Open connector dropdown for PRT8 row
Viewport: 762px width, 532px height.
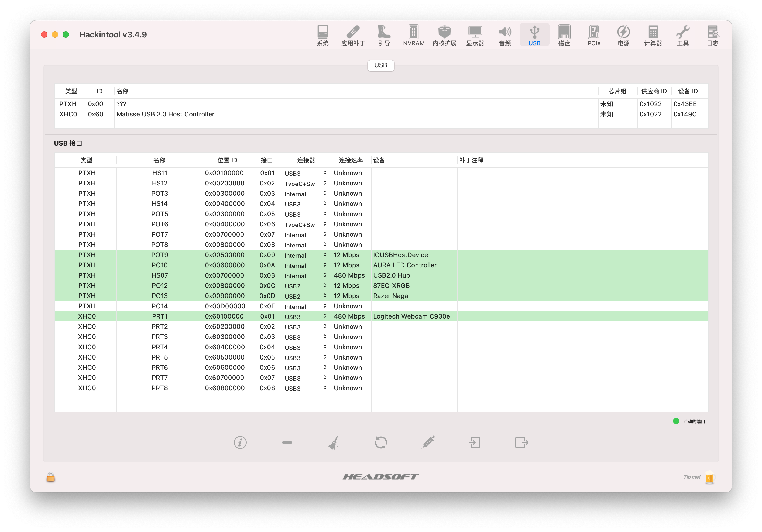pos(306,388)
